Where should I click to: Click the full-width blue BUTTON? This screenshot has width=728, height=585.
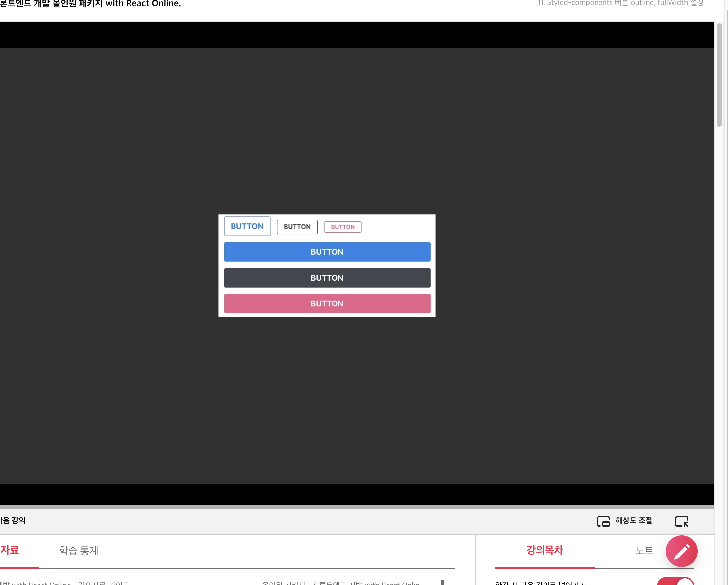327,252
